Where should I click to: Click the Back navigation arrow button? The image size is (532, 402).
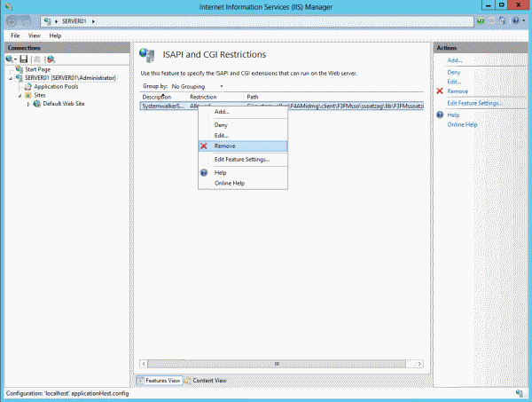click(x=12, y=22)
